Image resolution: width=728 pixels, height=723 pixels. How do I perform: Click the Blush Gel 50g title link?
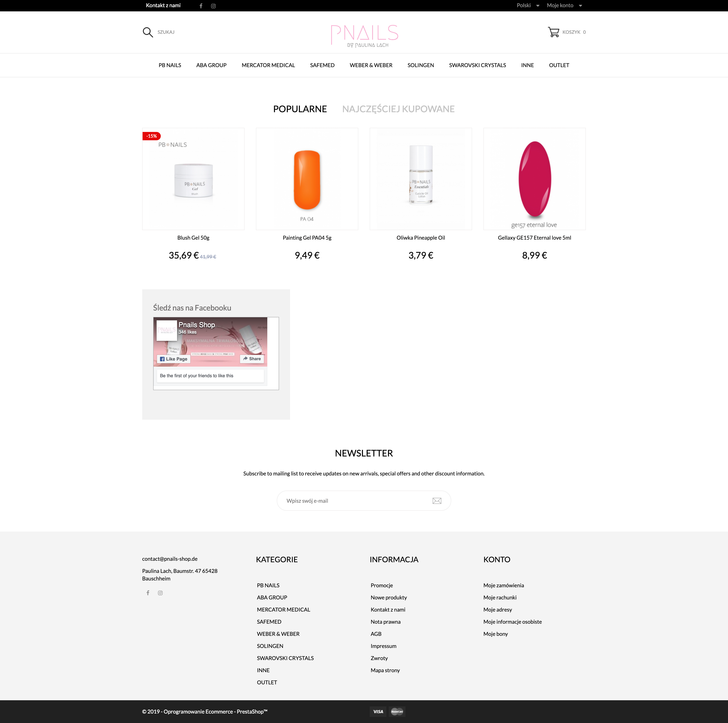coord(193,238)
